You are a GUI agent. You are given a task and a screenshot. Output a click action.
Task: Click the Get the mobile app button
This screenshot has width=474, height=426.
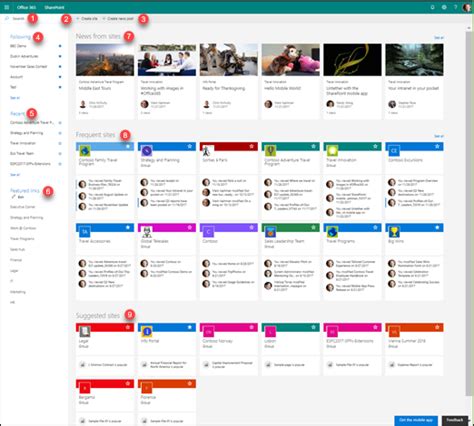coord(416,420)
